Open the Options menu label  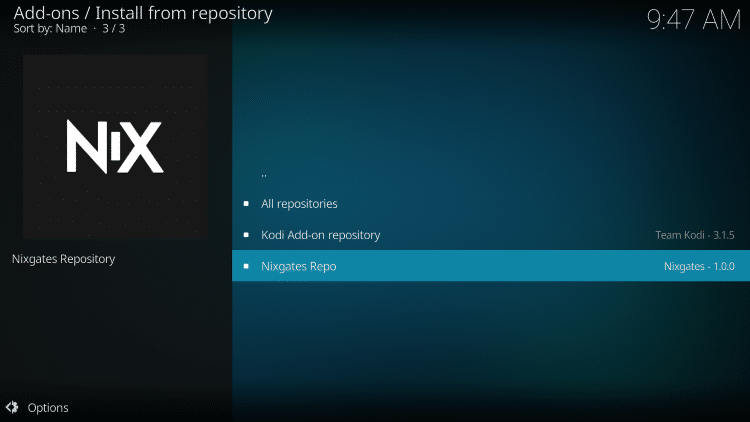point(48,408)
